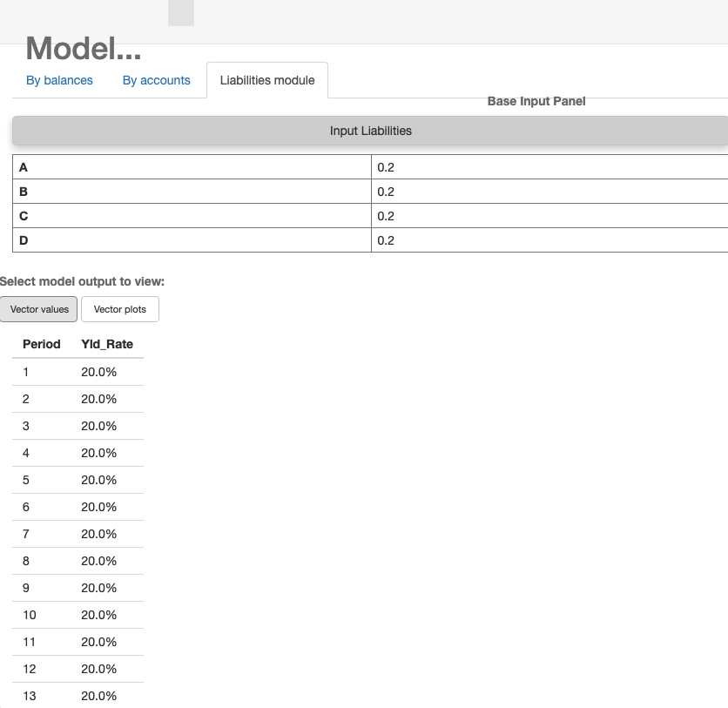Click the Base Input Panel heading
Viewport: 728px width, 708px height.
coord(536,101)
